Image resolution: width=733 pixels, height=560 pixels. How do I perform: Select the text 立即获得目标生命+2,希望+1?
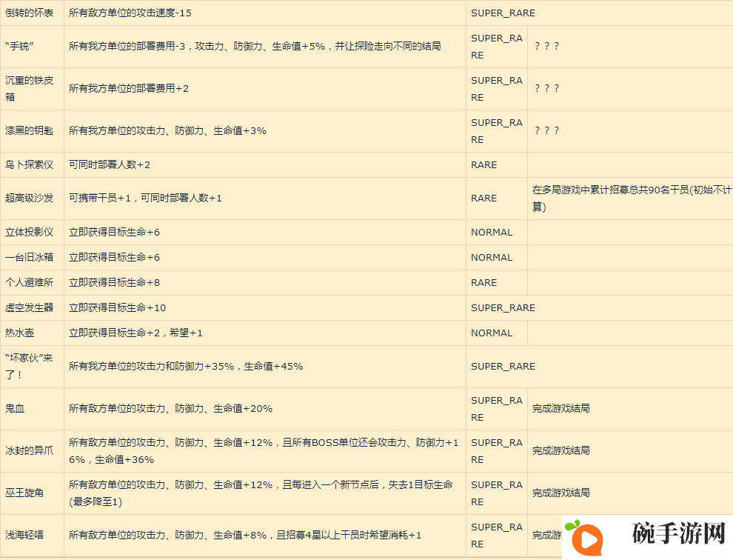pyautogui.click(x=135, y=333)
